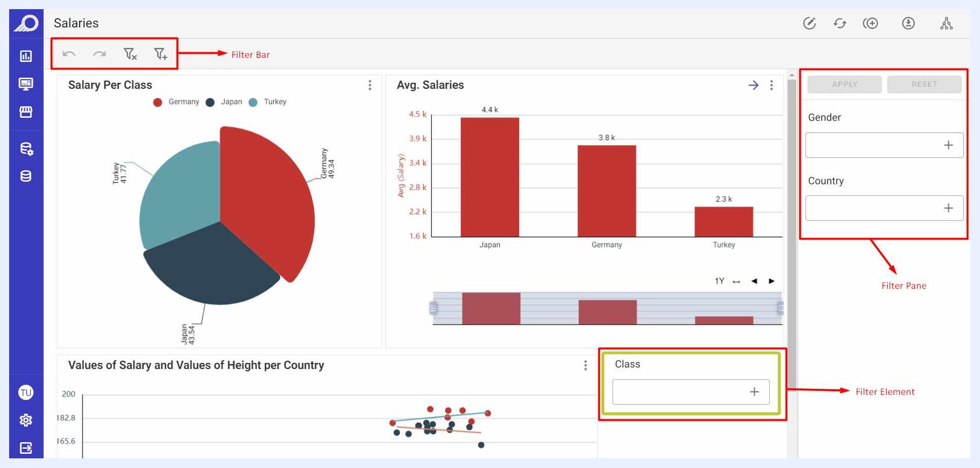Screen dimensions: 980x468
Task: Click the download dashboard icon
Action: [908, 23]
